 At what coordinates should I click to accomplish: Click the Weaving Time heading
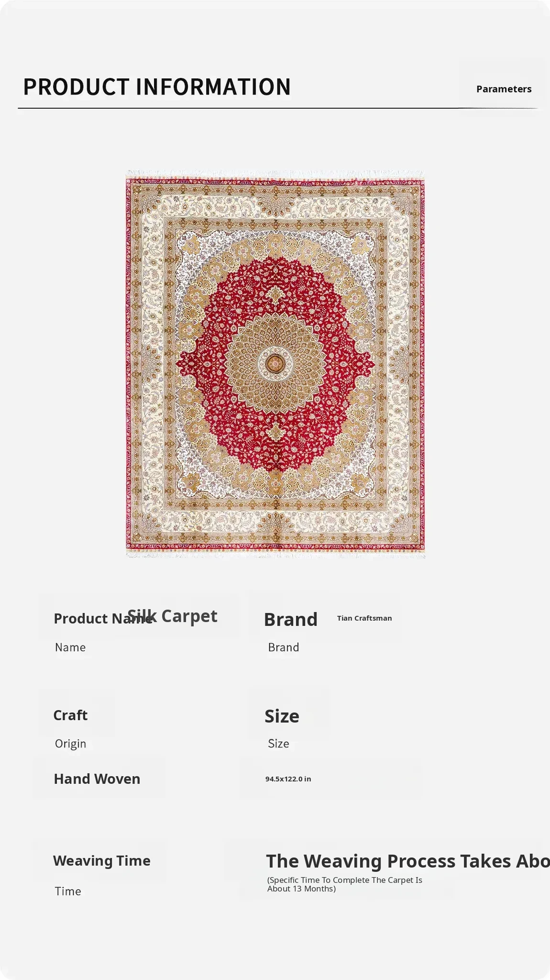(x=102, y=861)
